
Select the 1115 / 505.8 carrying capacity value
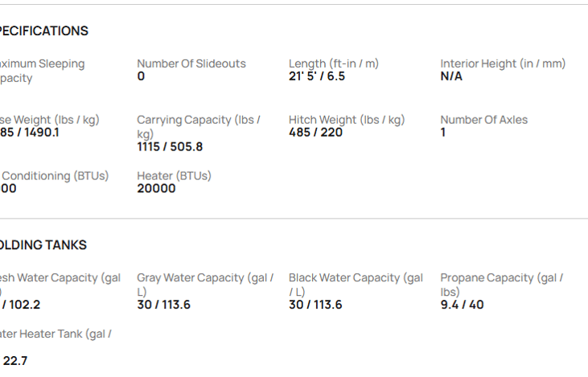[x=170, y=147]
